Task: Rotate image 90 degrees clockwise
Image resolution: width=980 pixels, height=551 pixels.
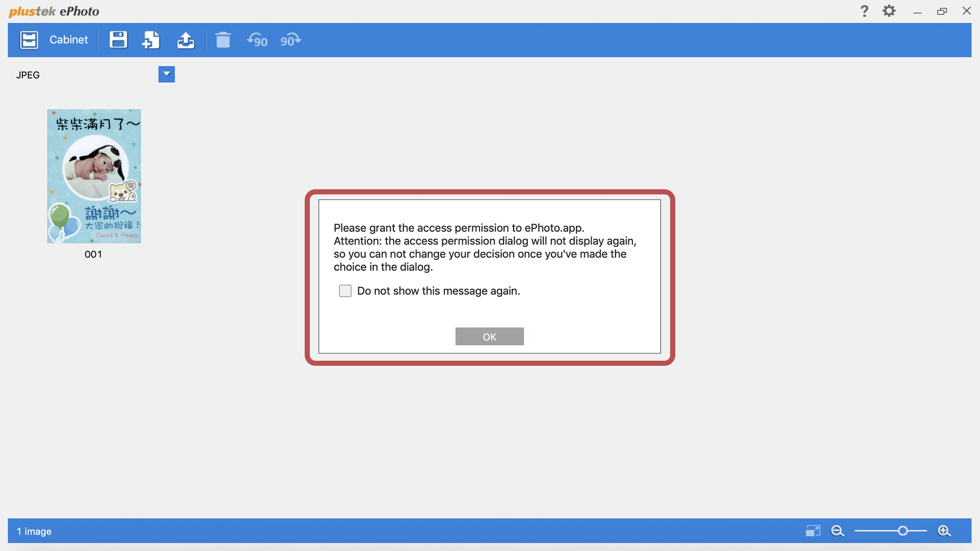Action: click(x=290, y=40)
